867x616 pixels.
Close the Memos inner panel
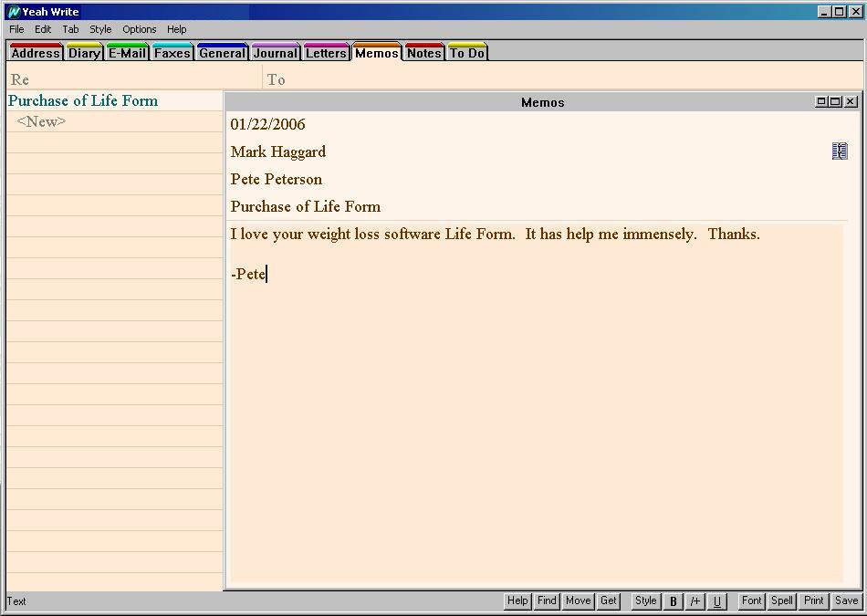[x=851, y=101]
